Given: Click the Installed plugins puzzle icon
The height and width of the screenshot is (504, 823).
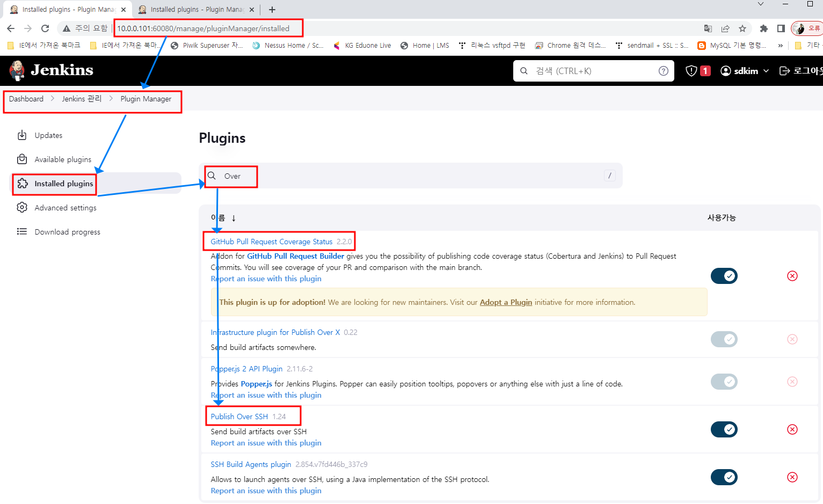Looking at the screenshot, I should [x=22, y=184].
